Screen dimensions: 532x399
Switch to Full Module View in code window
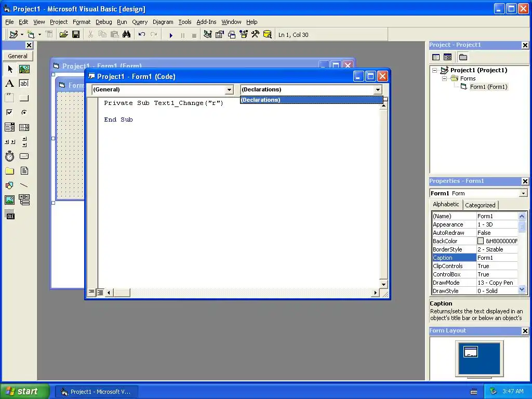(x=100, y=292)
